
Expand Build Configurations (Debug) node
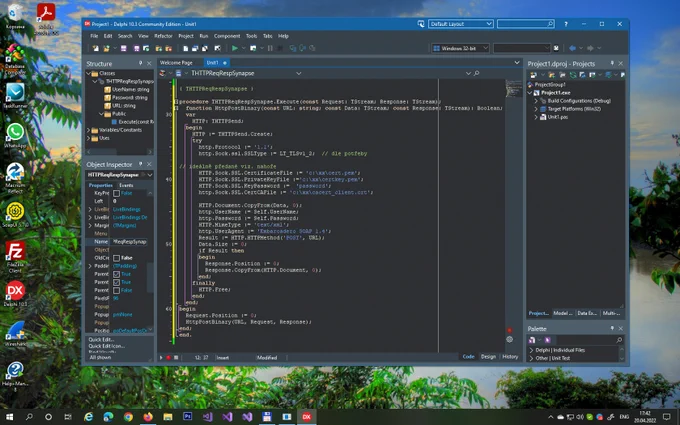[x=536, y=101]
